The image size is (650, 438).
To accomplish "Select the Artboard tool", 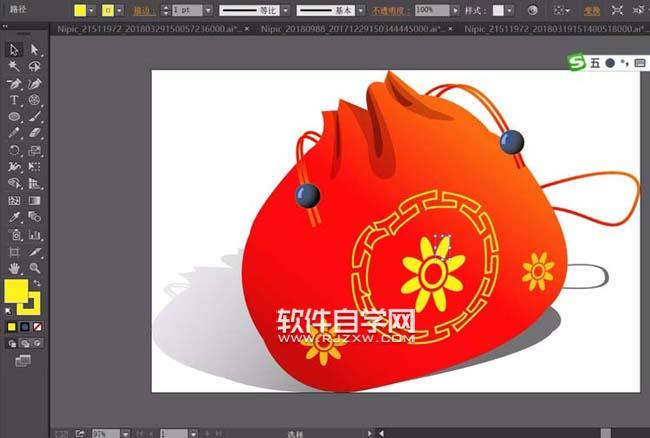I will coord(14,252).
